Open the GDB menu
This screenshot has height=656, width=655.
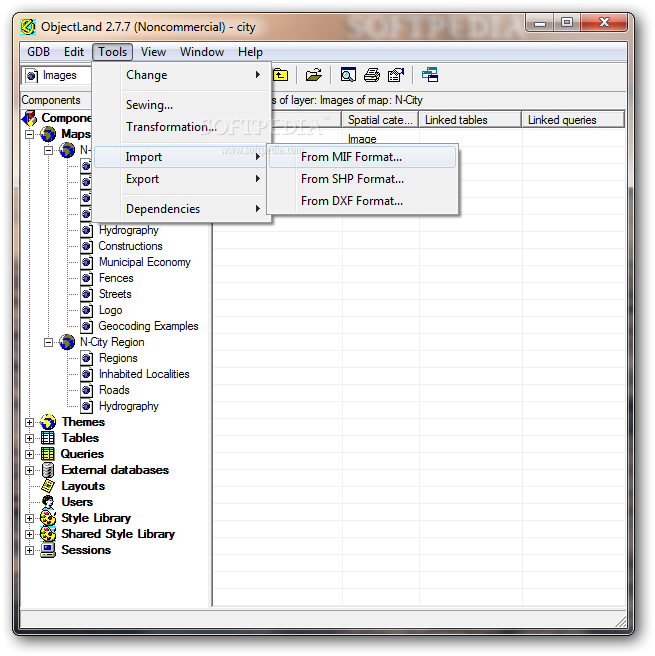pos(38,52)
